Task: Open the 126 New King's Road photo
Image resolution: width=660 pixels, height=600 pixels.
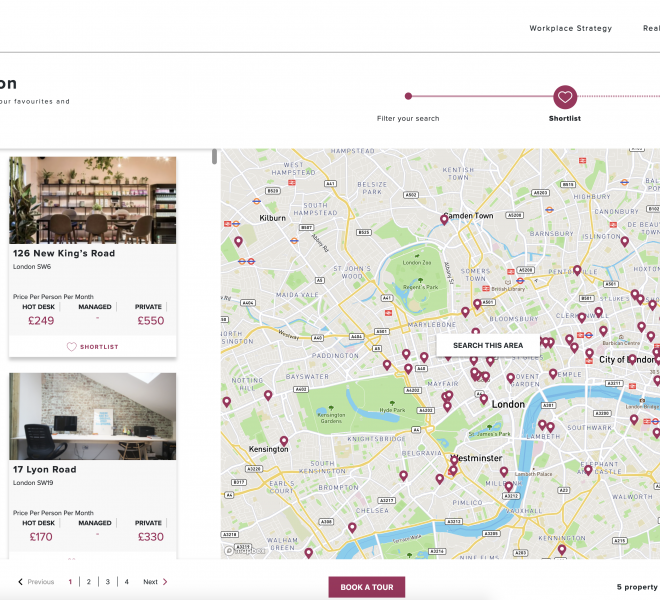Action: click(x=93, y=200)
